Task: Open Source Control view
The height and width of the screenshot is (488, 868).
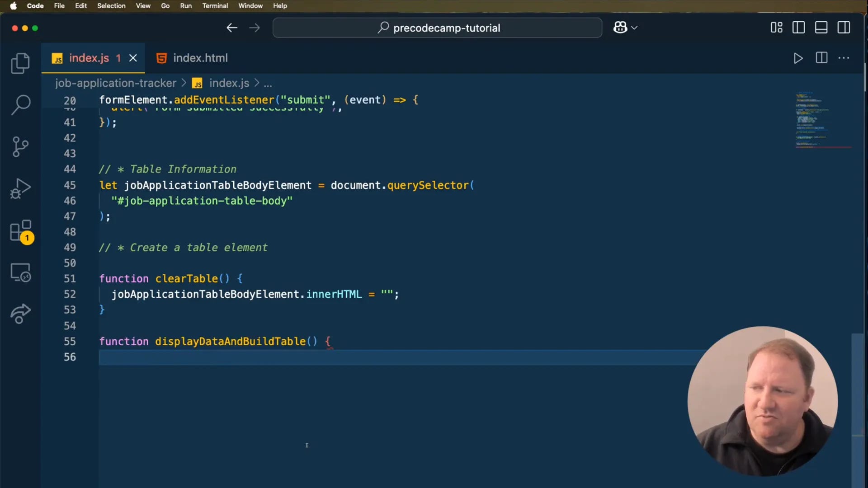Action: click(20, 147)
